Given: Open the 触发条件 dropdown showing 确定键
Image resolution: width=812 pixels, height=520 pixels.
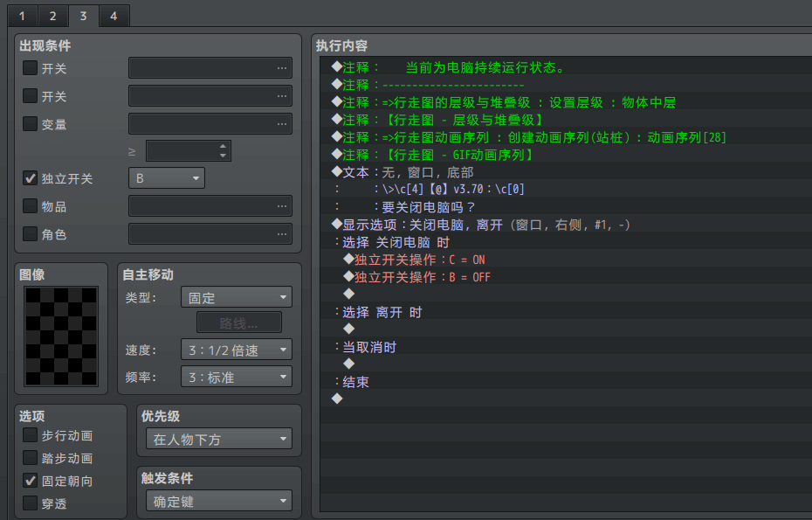Looking at the screenshot, I should click(x=218, y=502).
